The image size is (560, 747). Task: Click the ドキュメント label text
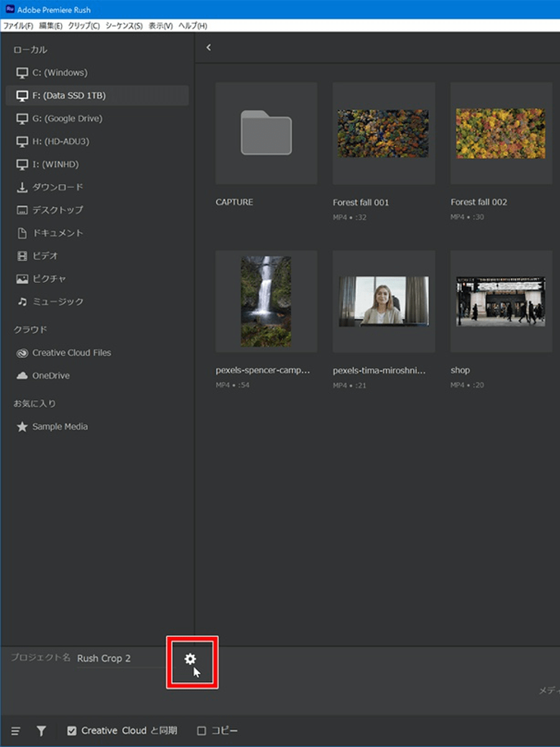[58, 233]
